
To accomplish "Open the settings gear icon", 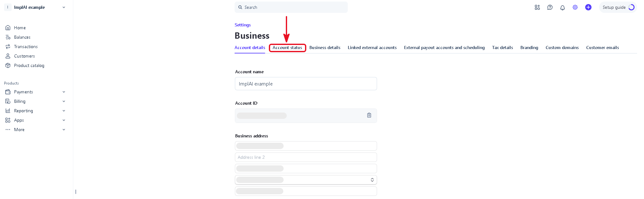I will (x=575, y=7).
